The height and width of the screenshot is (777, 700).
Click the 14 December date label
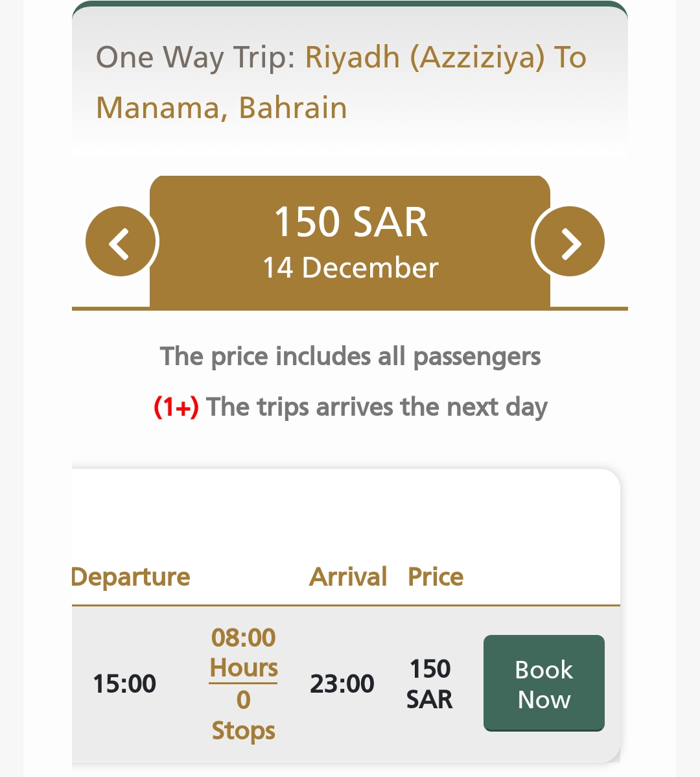351,268
